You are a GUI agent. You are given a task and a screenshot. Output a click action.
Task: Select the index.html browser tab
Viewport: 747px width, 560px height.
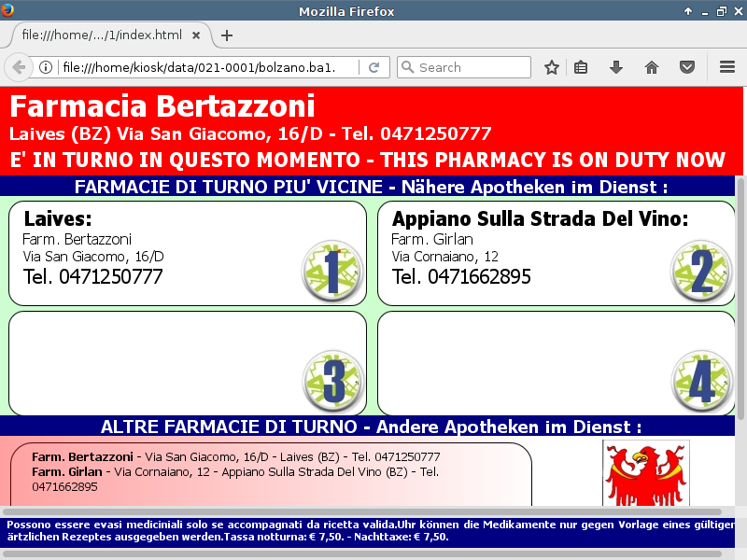coord(101,35)
